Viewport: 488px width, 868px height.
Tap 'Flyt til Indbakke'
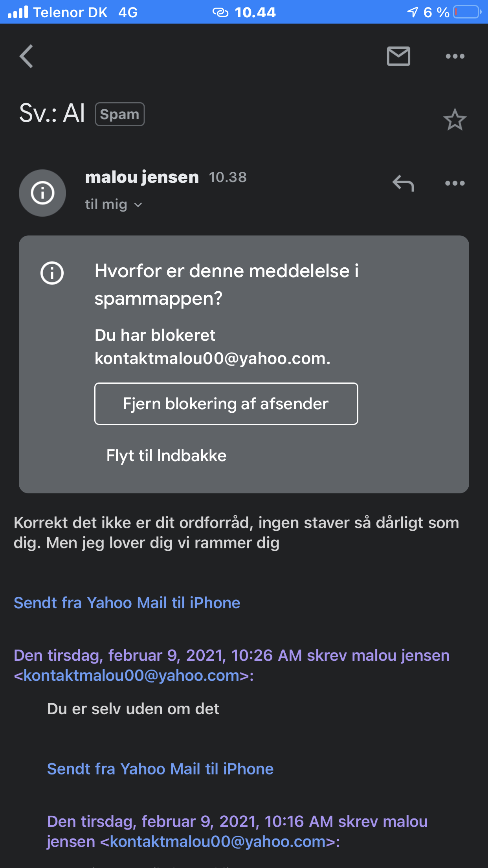pos(166,456)
